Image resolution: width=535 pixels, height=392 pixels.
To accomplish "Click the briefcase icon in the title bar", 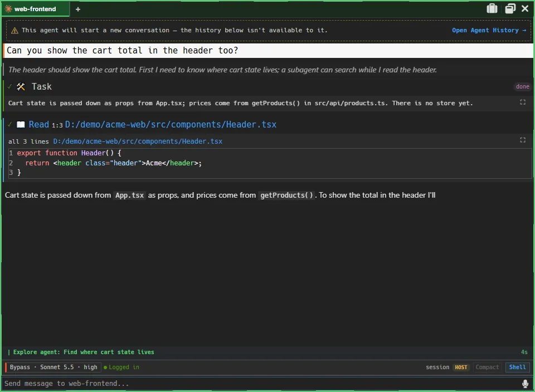I will [492, 8].
